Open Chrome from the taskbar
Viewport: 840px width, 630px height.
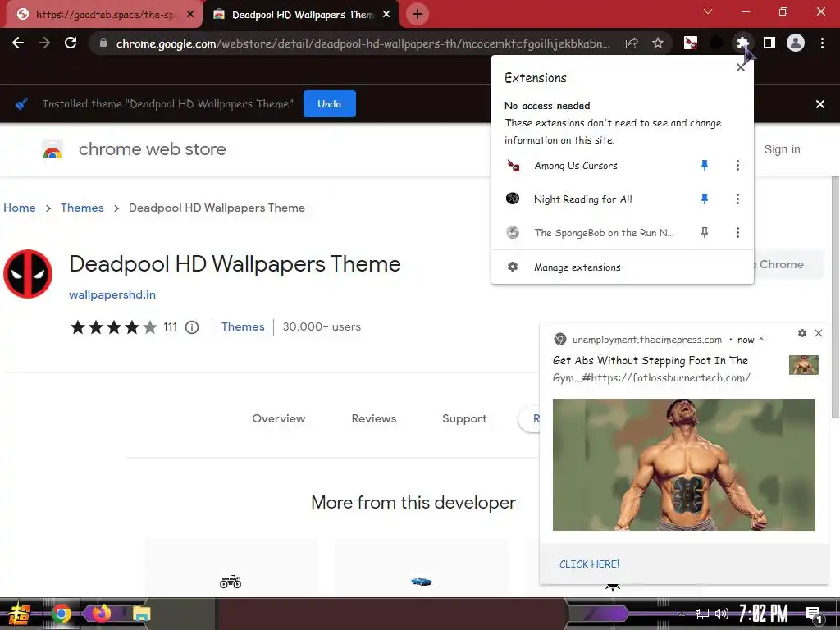(x=62, y=614)
